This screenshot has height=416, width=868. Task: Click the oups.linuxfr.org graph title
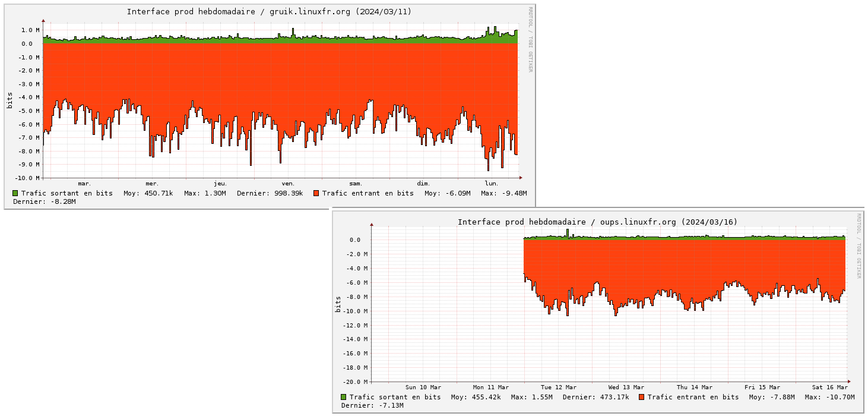pyautogui.click(x=597, y=222)
